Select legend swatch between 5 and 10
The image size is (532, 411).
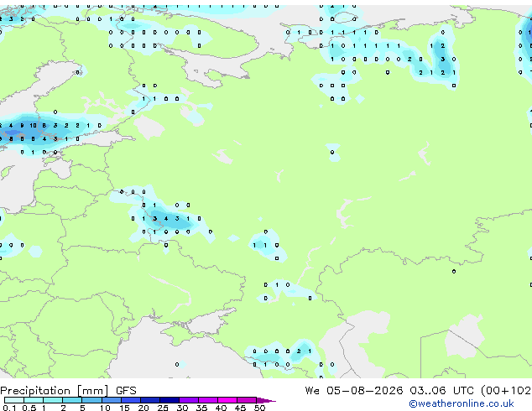91,400
